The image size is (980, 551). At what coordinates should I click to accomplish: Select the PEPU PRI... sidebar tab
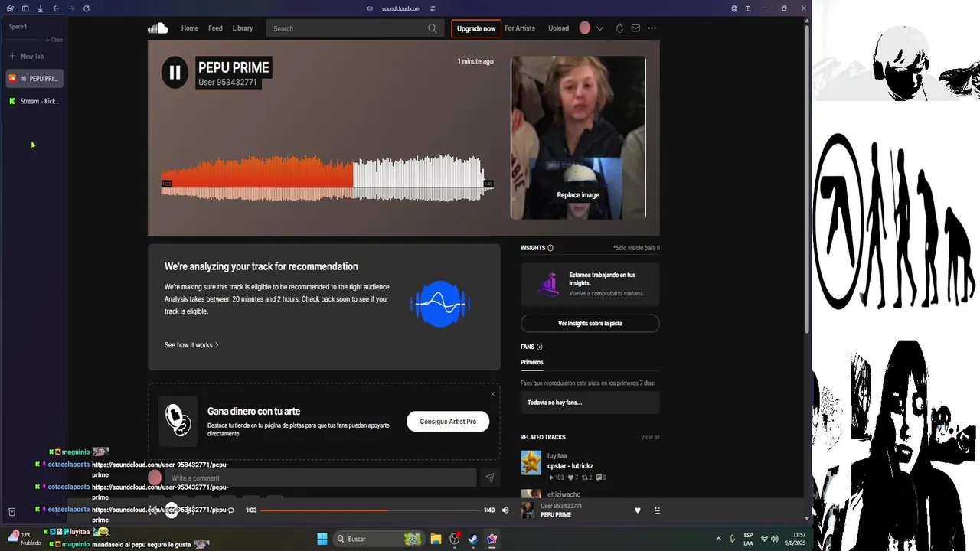coord(34,78)
